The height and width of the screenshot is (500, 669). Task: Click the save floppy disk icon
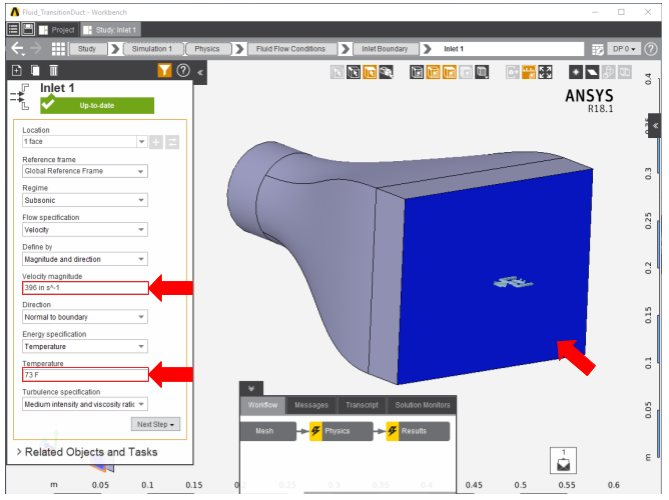(x=28, y=29)
